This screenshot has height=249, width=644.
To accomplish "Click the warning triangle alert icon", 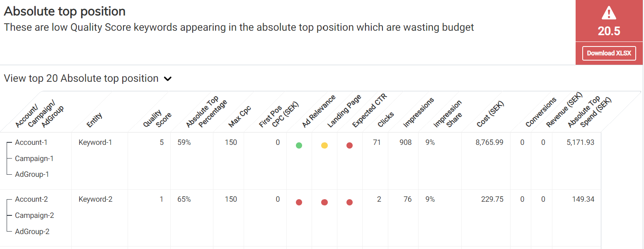I will pyautogui.click(x=609, y=14).
